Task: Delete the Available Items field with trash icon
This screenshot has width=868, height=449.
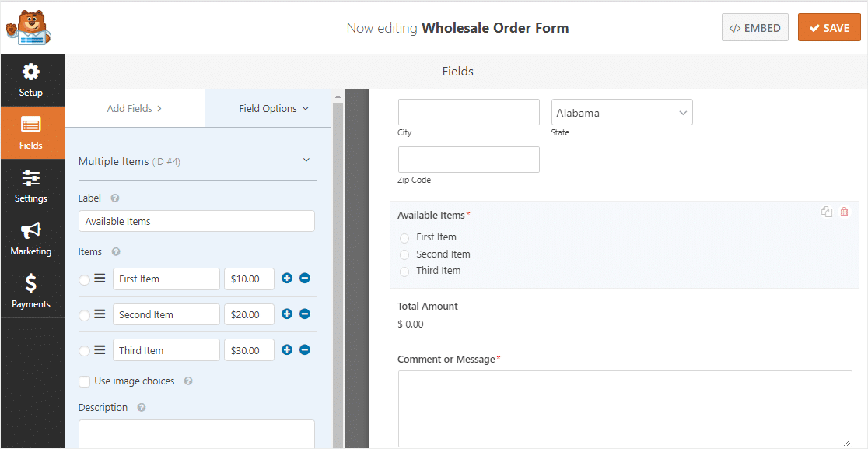Action: [x=844, y=212]
